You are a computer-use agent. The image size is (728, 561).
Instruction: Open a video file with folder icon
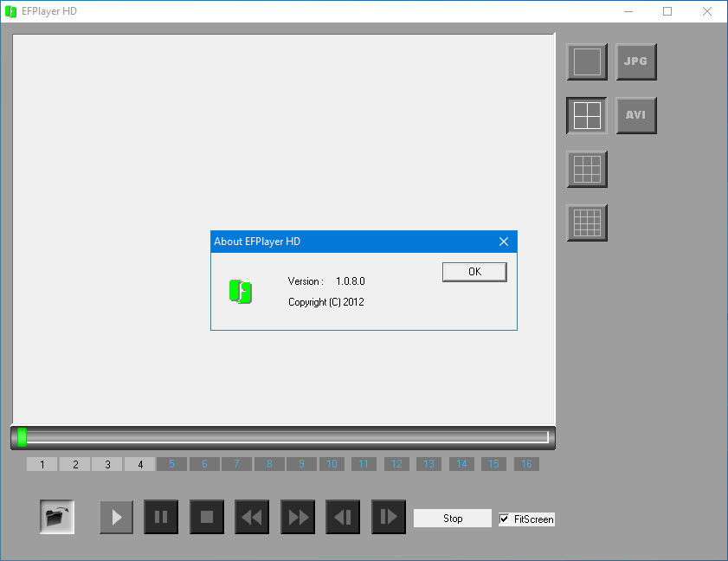coord(56,518)
